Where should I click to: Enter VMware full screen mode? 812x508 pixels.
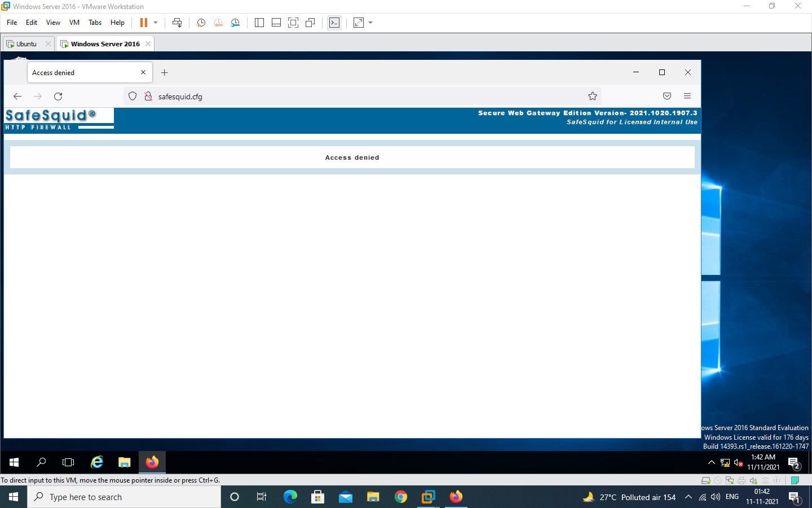click(293, 23)
